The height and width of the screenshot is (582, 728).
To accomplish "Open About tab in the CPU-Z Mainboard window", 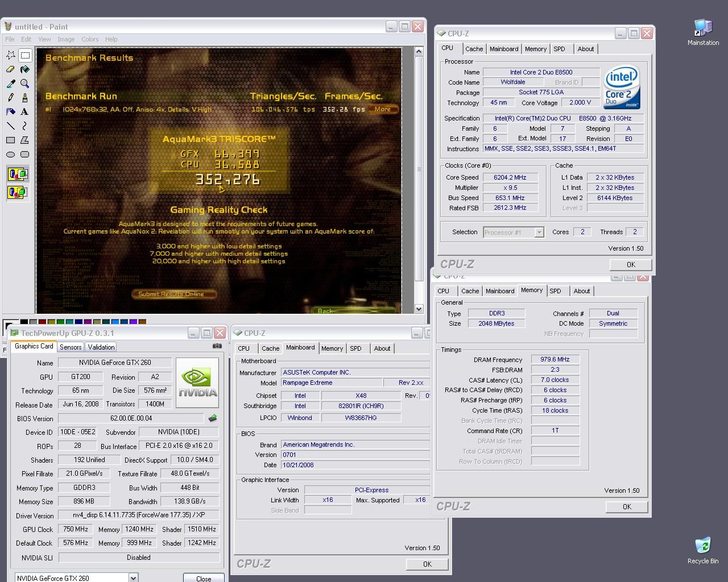I will [x=382, y=348].
